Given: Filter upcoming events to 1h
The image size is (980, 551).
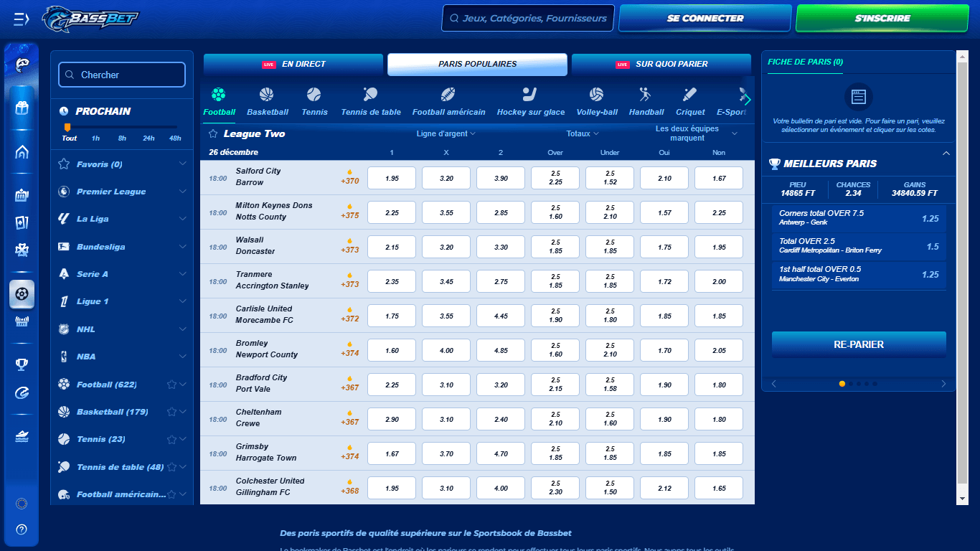Looking at the screenshot, I should [95, 138].
